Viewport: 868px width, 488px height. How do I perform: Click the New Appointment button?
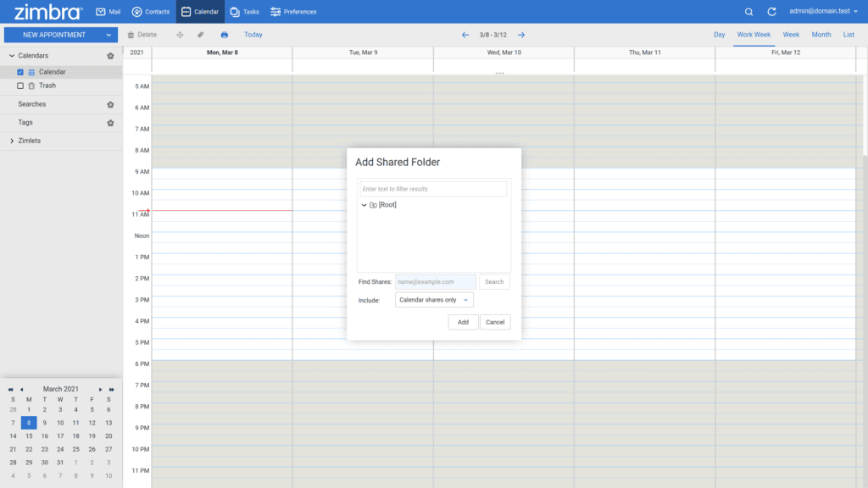53,35
